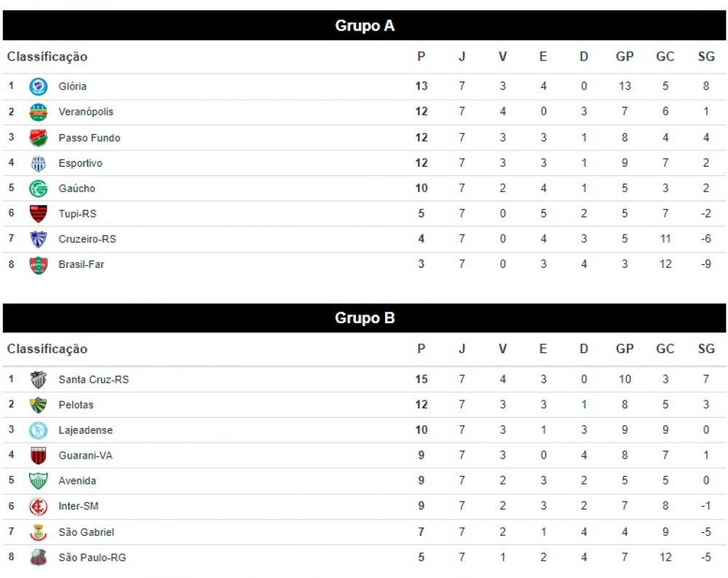Open the Pelotas team name link
The width and height of the screenshot is (728, 578).
(76, 405)
